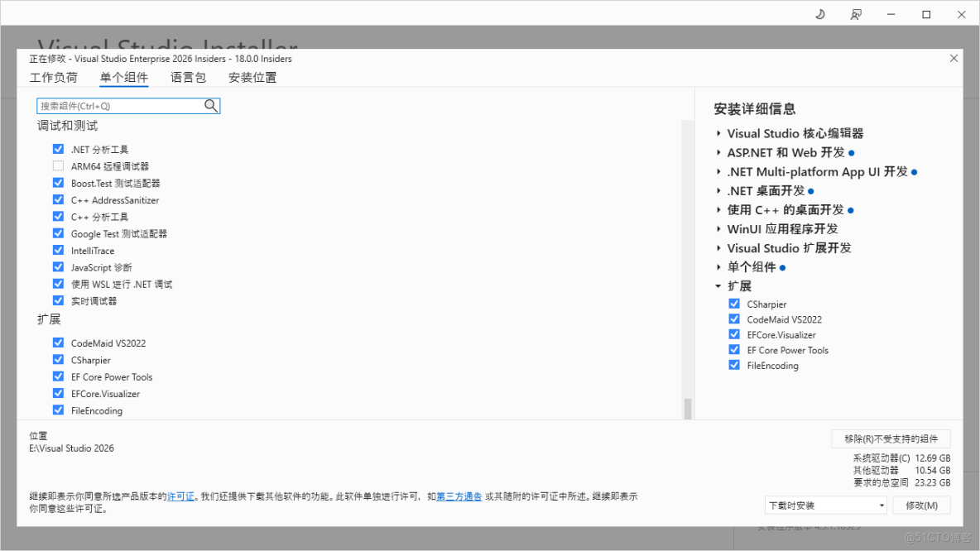The width and height of the screenshot is (980, 551).
Task: Open the feedback icon in the title bar
Action: (856, 13)
